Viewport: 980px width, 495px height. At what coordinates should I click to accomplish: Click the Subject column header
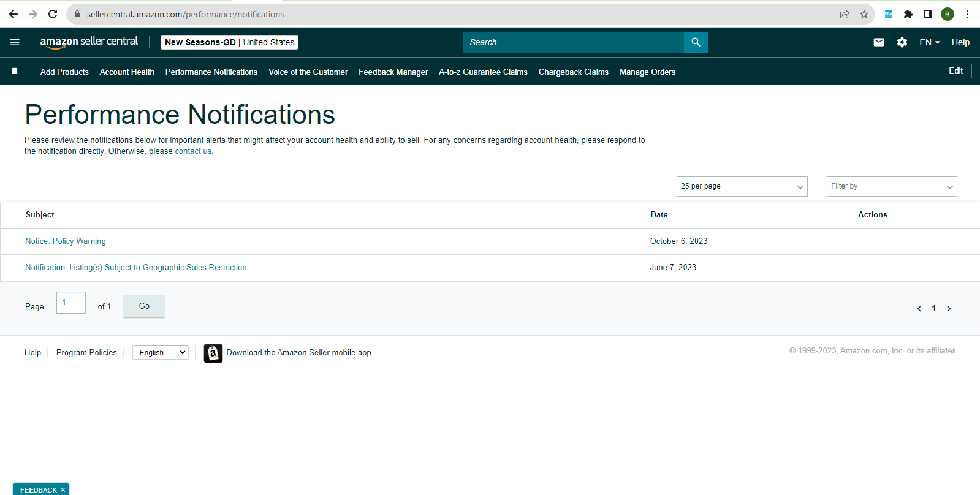point(40,215)
